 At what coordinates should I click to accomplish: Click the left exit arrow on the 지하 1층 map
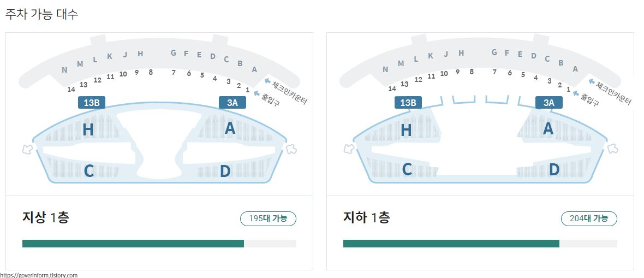[x=349, y=149]
